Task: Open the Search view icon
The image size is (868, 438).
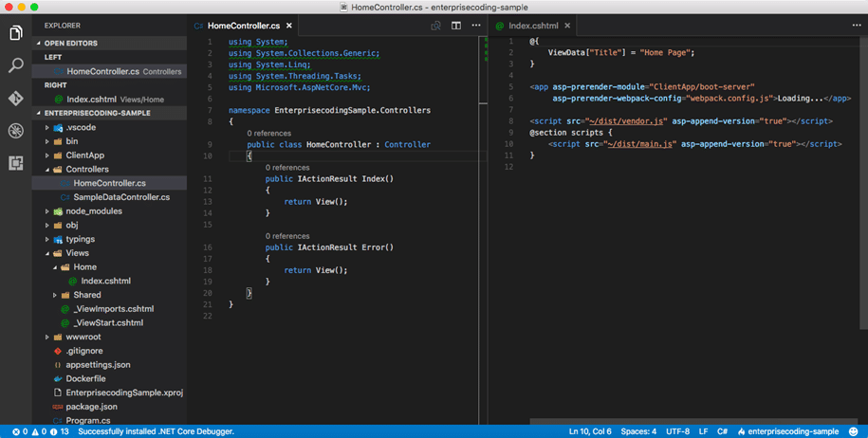Action: click(x=16, y=65)
